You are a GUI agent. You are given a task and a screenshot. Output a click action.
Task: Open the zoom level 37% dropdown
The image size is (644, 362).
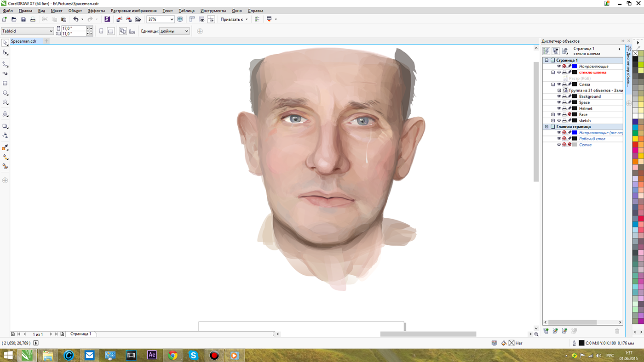click(172, 19)
